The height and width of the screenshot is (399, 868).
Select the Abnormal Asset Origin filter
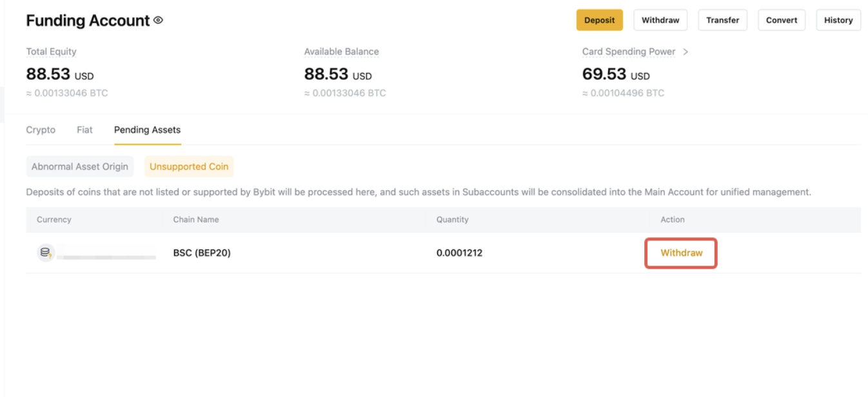80,166
